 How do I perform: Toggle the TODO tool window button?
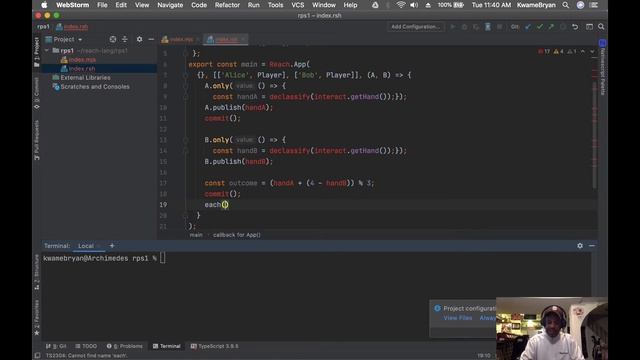(x=86, y=346)
